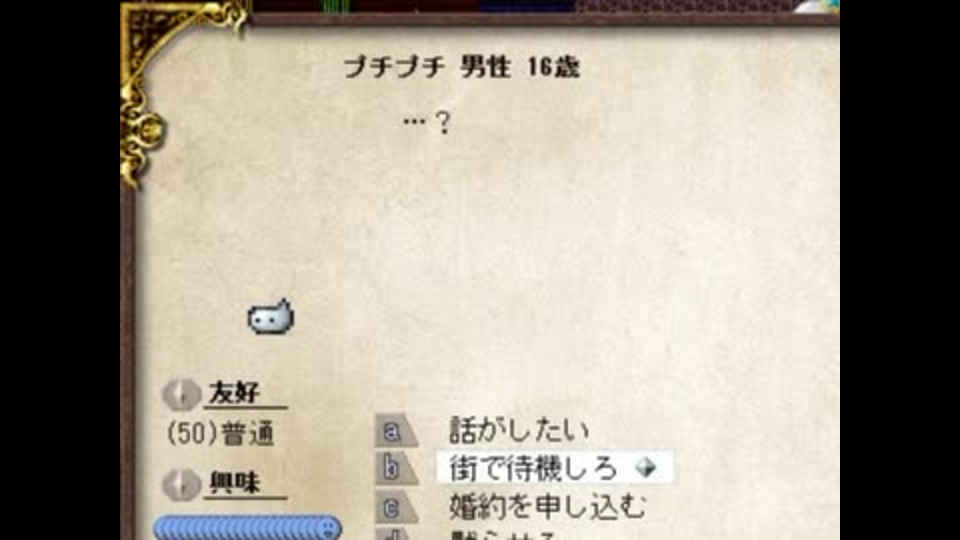Pick the 婚約を申し込む option
960x540 pixels.
coord(547,507)
